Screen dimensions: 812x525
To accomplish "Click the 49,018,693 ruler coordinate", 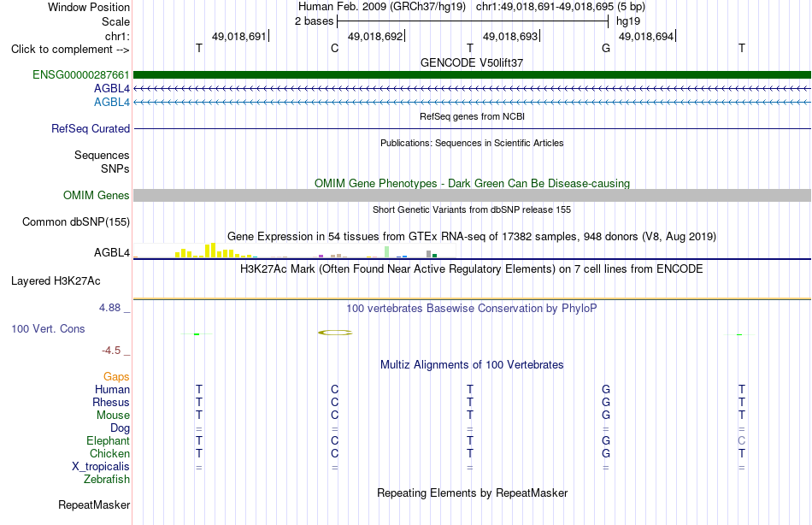I will point(510,36).
